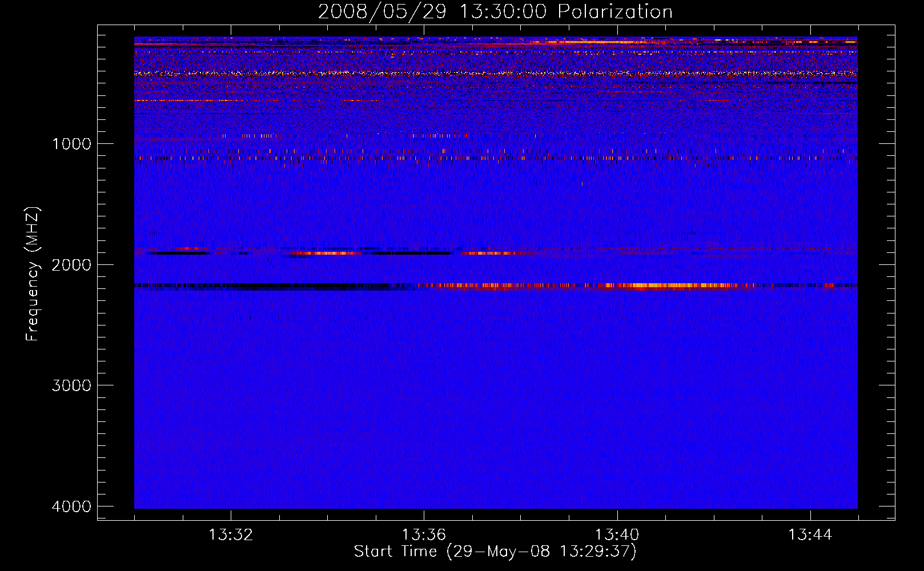
Task: Click the 3000 frequency tick label
Action: 71,385
